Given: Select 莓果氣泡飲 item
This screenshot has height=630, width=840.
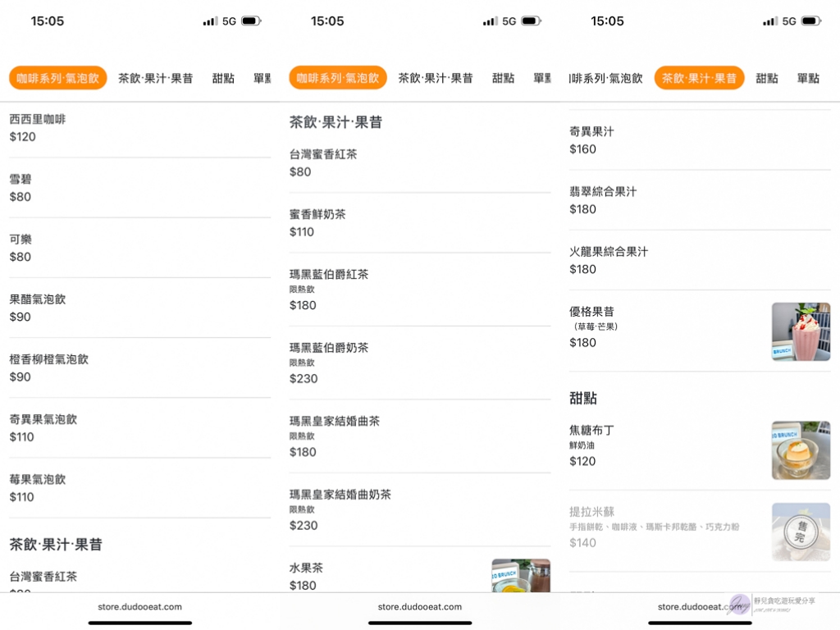Looking at the screenshot, I should pos(139,488).
